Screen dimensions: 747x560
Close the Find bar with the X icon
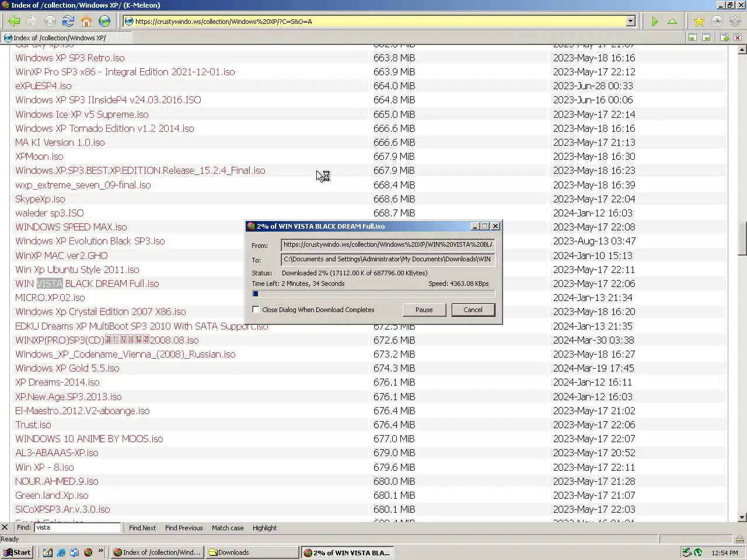5,527
